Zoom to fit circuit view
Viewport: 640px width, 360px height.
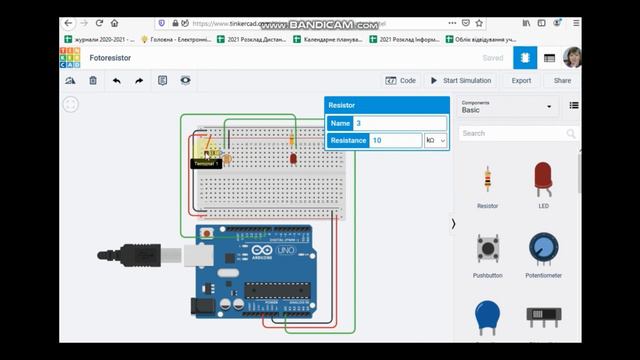(71, 104)
